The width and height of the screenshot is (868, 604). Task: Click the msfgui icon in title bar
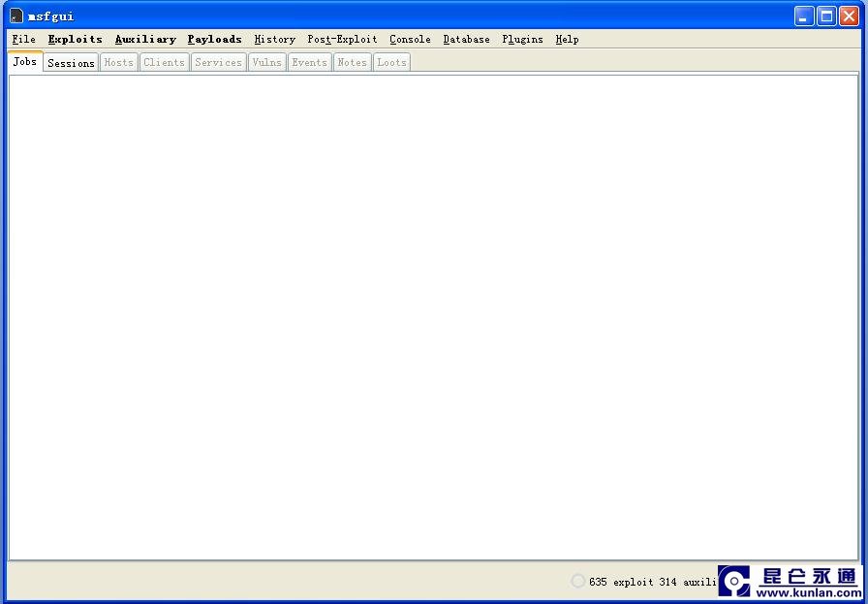point(16,16)
